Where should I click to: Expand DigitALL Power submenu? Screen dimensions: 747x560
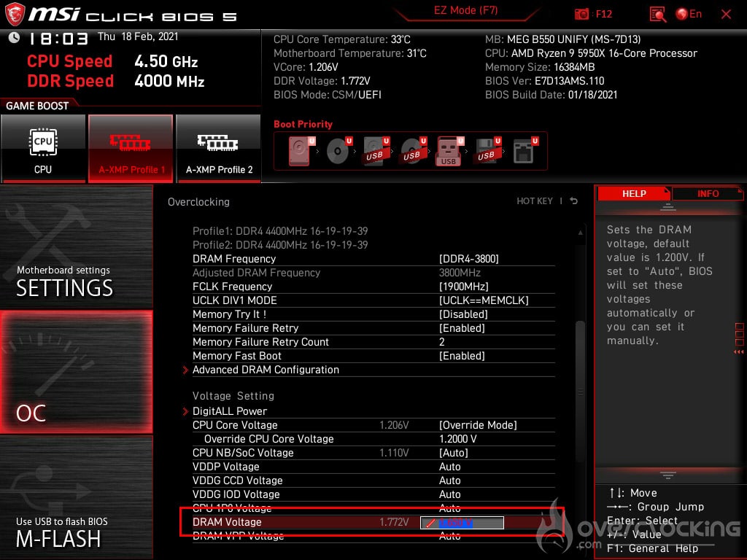click(x=369, y=411)
